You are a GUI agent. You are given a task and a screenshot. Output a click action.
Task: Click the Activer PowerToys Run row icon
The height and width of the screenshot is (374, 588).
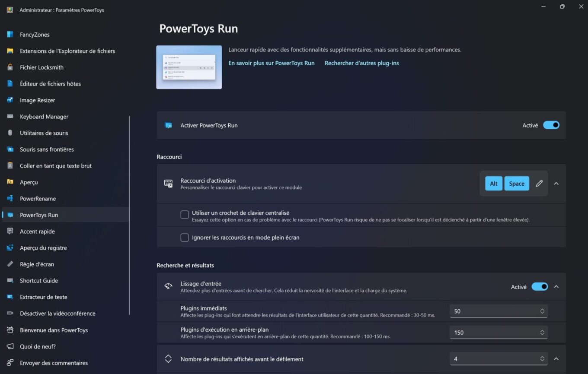168,125
